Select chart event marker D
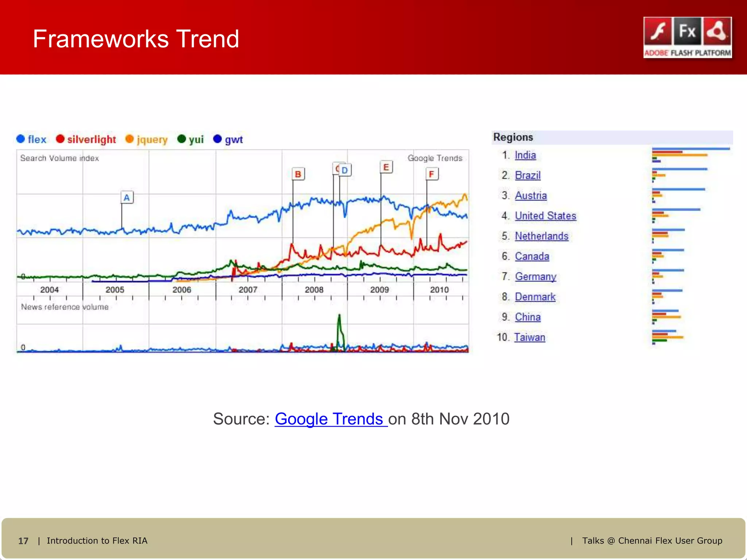The height and width of the screenshot is (560, 747). point(345,170)
